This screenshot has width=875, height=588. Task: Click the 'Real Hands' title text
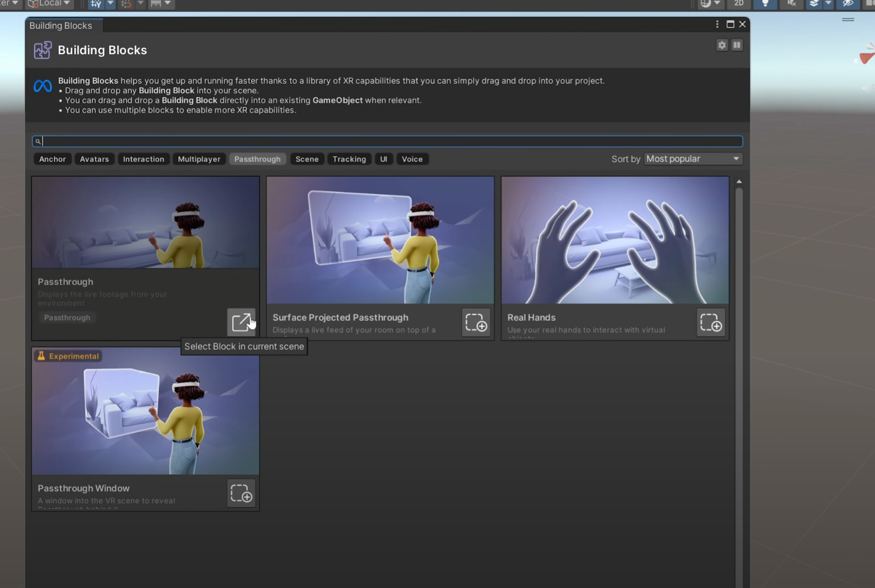pos(531,317)
